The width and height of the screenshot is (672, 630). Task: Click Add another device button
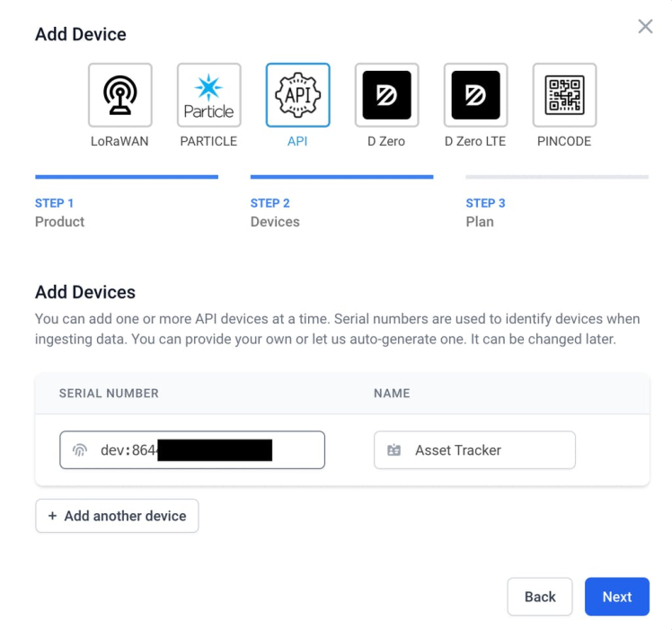coord(117,516)
